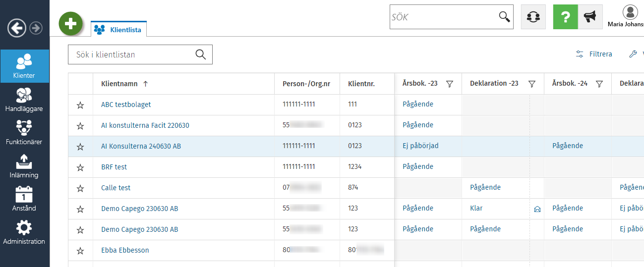Click the support headset icon button

(533, 17)
